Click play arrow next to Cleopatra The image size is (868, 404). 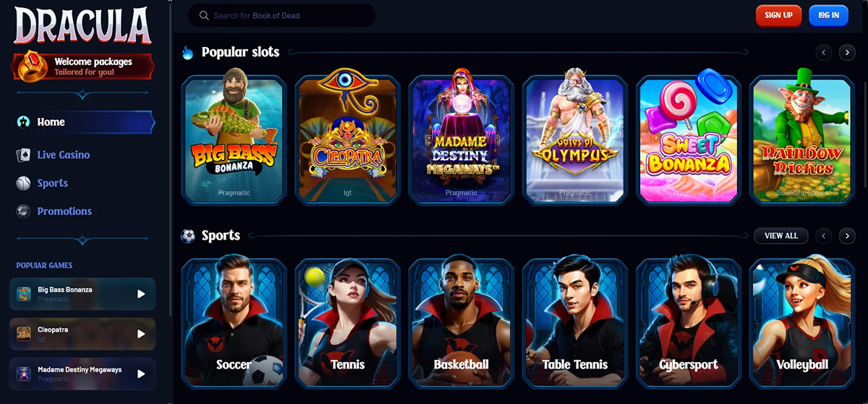pos(141,334)
